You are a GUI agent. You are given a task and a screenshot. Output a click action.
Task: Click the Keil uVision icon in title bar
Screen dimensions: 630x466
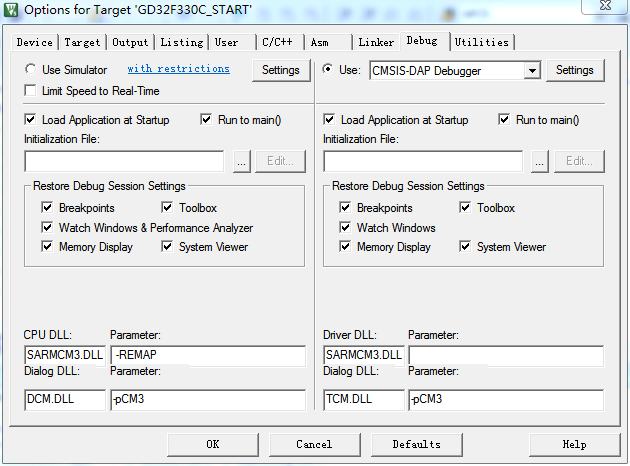point(10,10)
